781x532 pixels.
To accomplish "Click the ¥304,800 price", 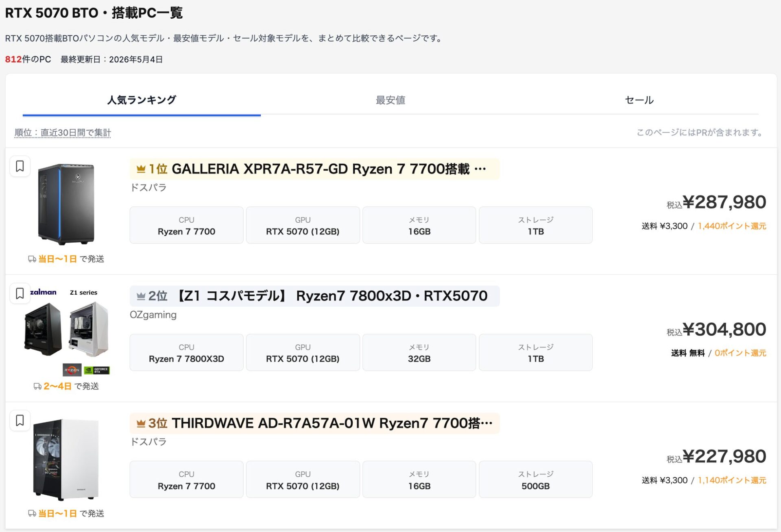I will [724, 329].
